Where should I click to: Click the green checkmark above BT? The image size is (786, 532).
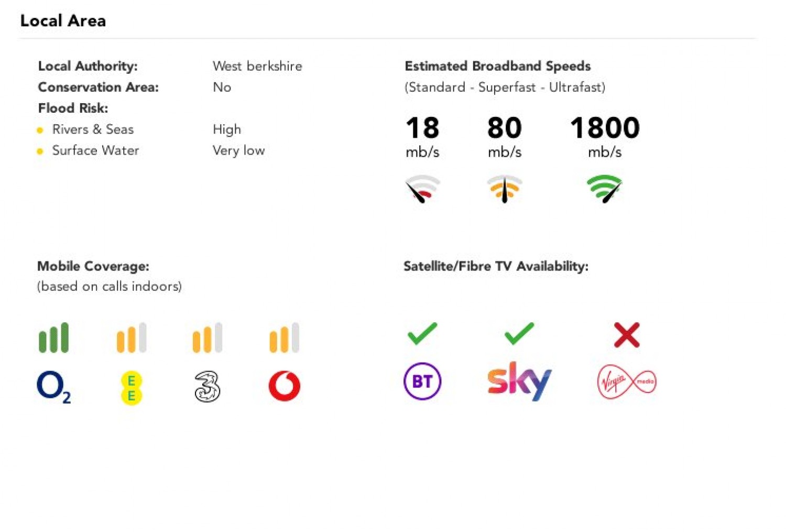(x=422, y=334)
